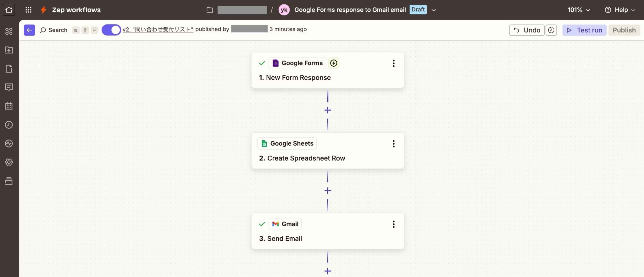
Task: Open the 101% zoom dropdown
Action: 579,10
